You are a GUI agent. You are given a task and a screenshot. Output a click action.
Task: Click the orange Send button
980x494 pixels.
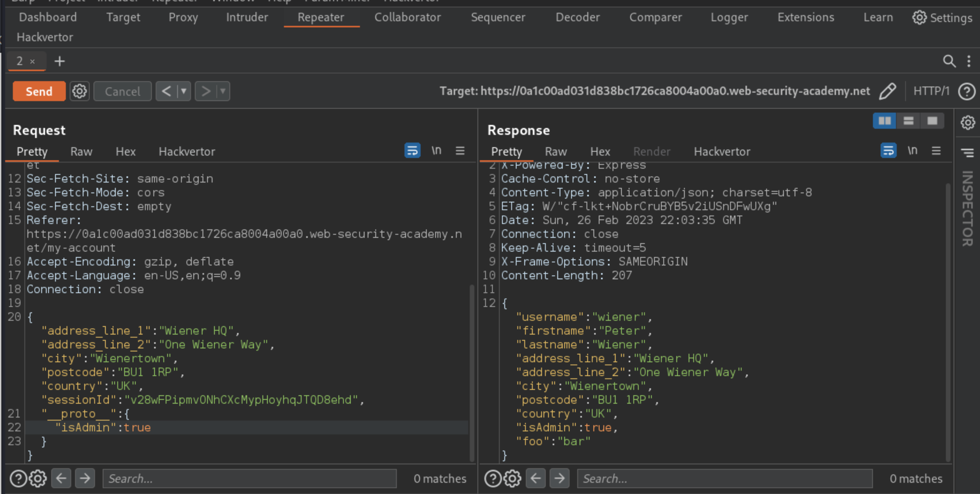click(39, 91)
